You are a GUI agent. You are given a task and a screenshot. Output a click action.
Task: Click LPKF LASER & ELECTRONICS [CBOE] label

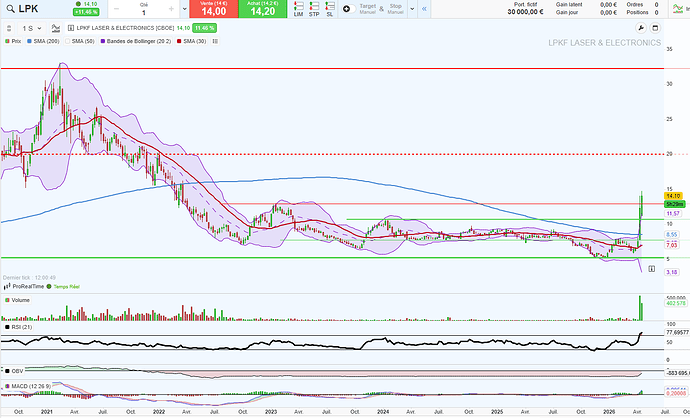point(125,28)
